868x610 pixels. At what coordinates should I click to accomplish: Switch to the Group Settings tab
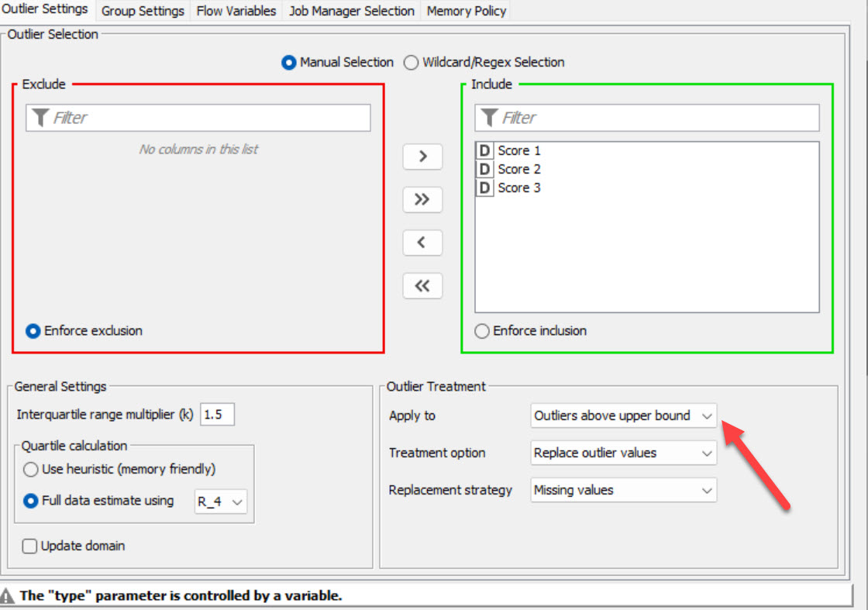143,11
